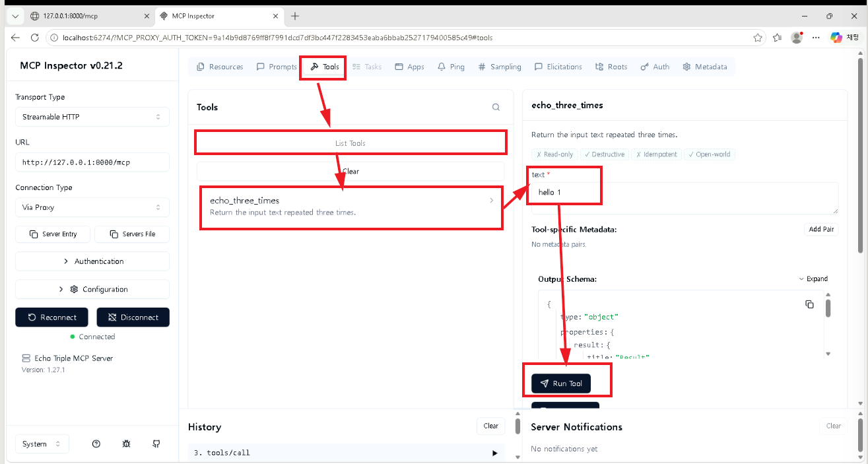The width and height of the screenshot is (868, 464).
Task: Click the URL input field
Action: pos(92,162)
